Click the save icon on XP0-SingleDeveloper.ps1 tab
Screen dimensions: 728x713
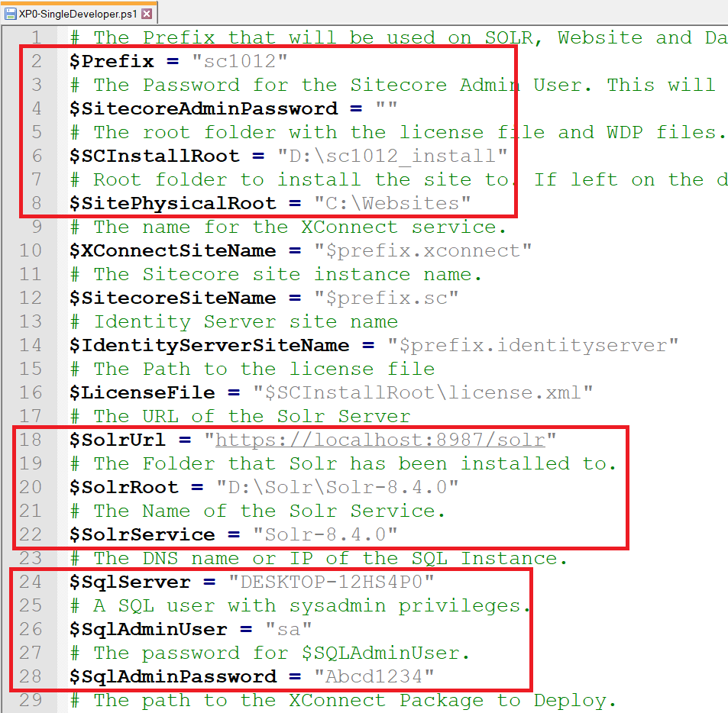pos(10,14)
